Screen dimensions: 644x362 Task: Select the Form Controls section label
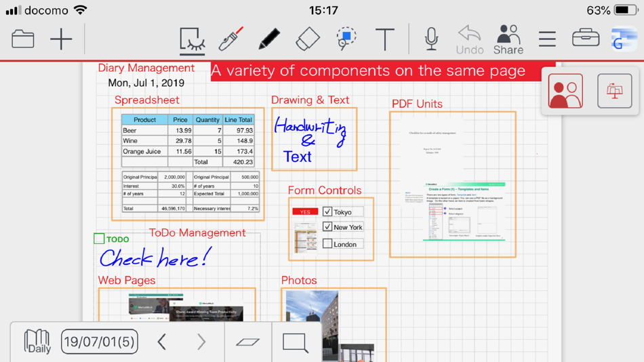point(325,190)
